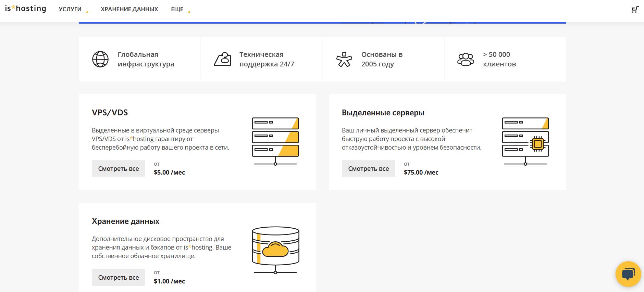Click the data storage description paragraph

pyautogui.click(x=162, y=247)
